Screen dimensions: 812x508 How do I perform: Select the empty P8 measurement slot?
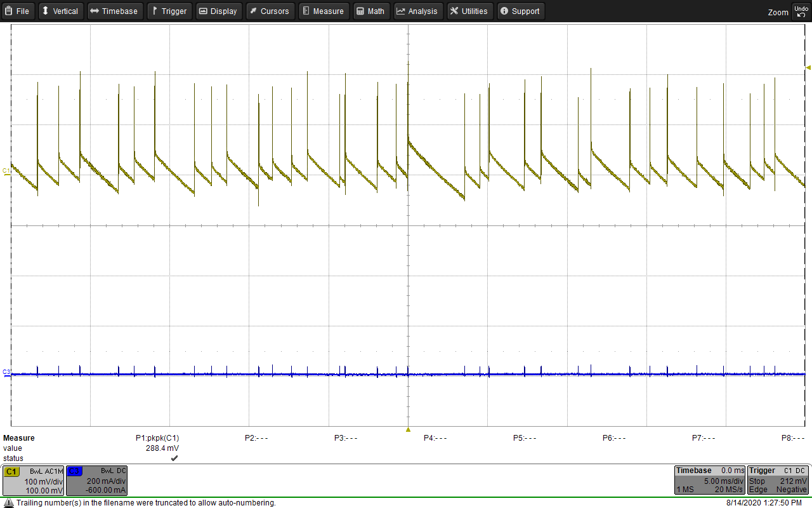tap(793, 438)
